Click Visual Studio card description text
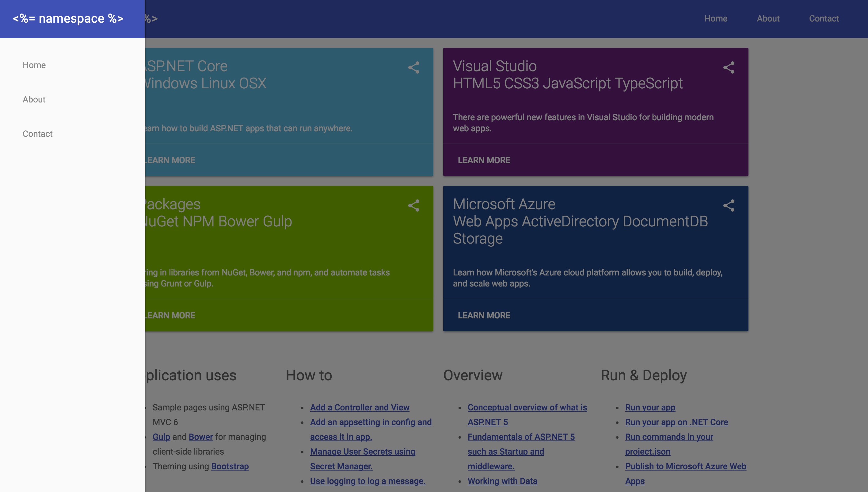The height and width of the screenshot is (492, 868). (583, 123)
